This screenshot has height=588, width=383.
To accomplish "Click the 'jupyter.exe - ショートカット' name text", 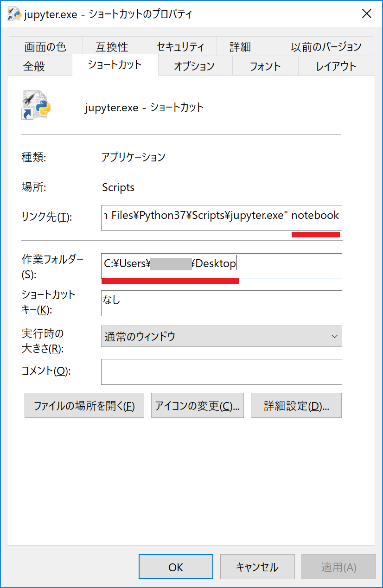I will pos(145,108).
